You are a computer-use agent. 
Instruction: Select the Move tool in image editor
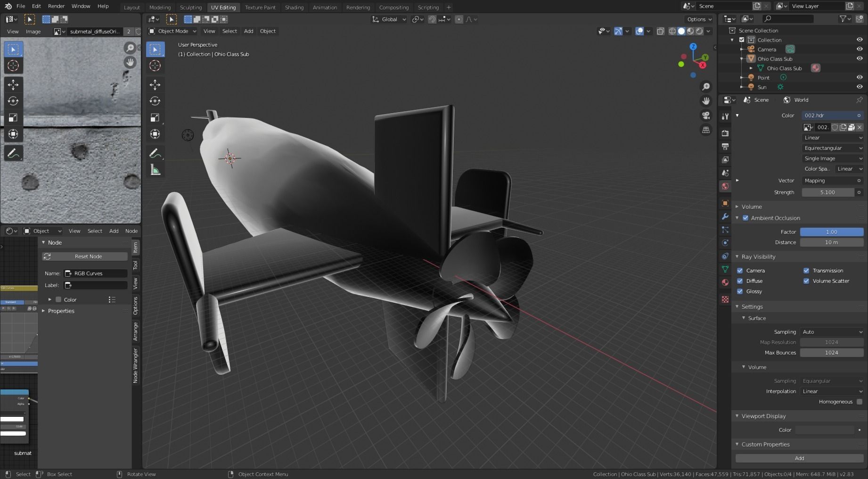(x=13, y=84)
